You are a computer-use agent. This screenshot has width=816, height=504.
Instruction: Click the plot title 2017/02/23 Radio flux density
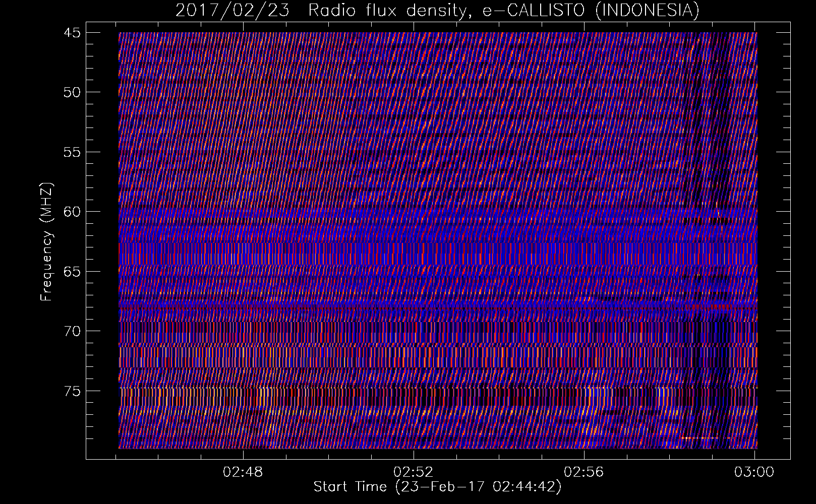[x=438, y=10]
